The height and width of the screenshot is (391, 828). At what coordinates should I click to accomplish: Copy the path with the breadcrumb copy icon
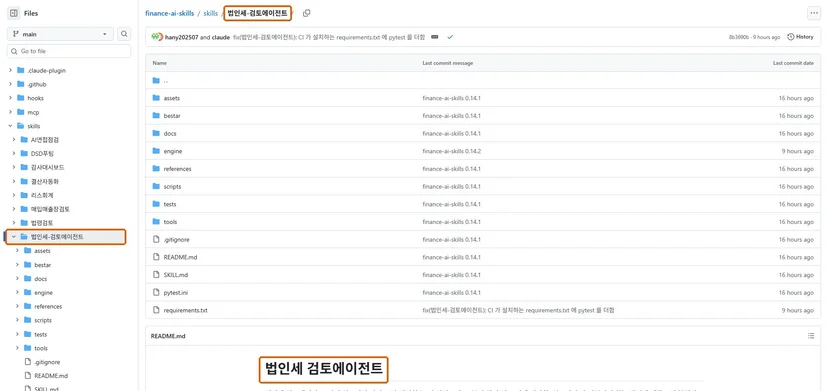point(307,13)
